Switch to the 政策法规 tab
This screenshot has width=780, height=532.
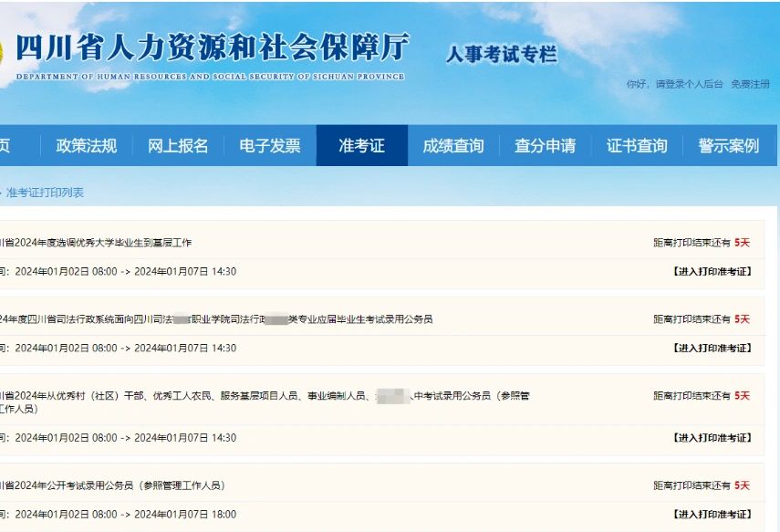point(87,145)
